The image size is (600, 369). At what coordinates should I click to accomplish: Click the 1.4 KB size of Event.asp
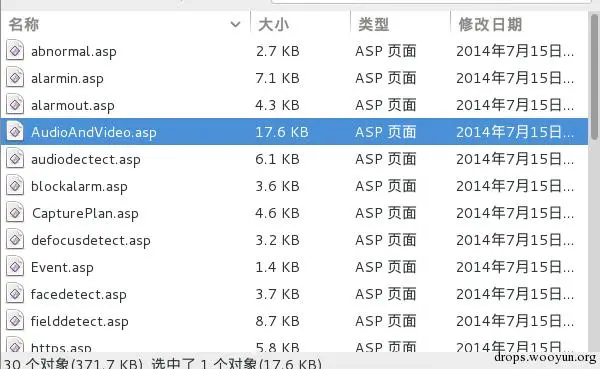pyautogui.click(x=277, y=267)
